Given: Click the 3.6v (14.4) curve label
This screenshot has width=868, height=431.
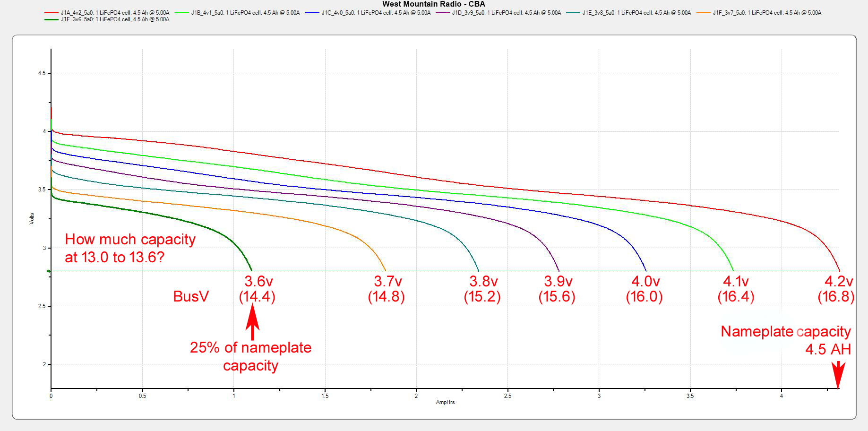Looking at the screenshot, I should (x=258, y=289).
